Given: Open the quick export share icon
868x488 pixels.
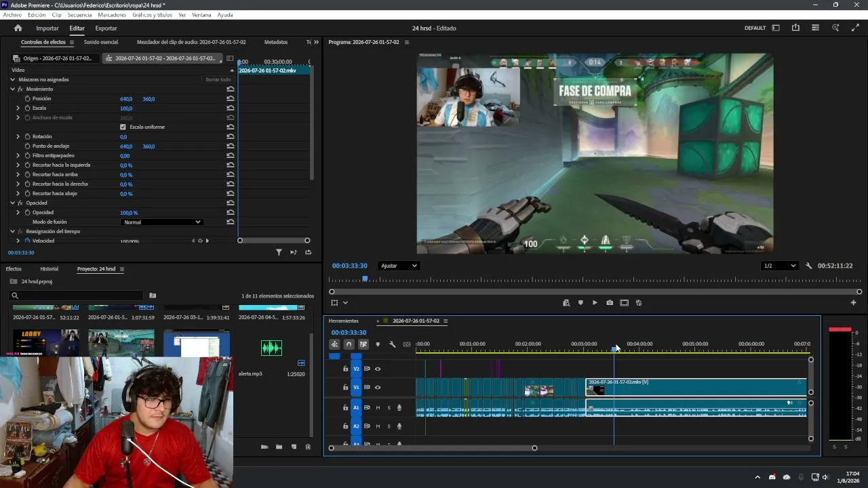Looking at the screenshot, I should click(795, 28).
